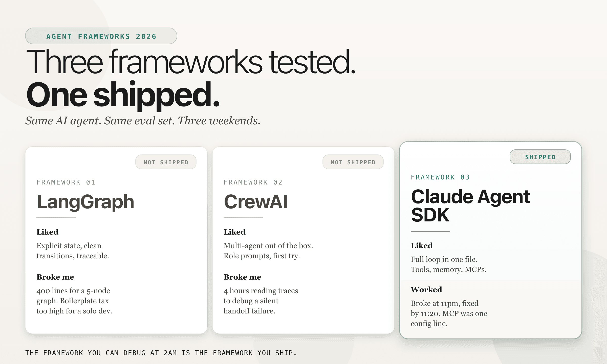Click the Liked section on LangGraph card
607x364 pixels.
(48, 232)
